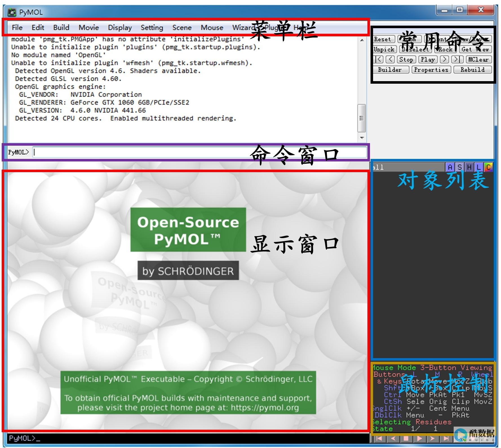Open the Setting menu
This screenshot has width=501, height=448.
coord(152,27)
